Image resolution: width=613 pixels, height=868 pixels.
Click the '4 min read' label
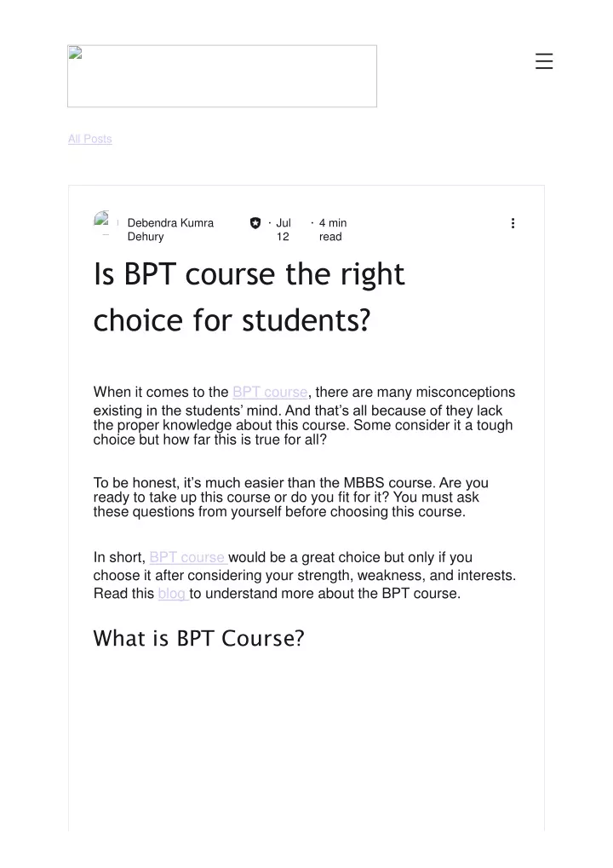[x=333, y=230]
